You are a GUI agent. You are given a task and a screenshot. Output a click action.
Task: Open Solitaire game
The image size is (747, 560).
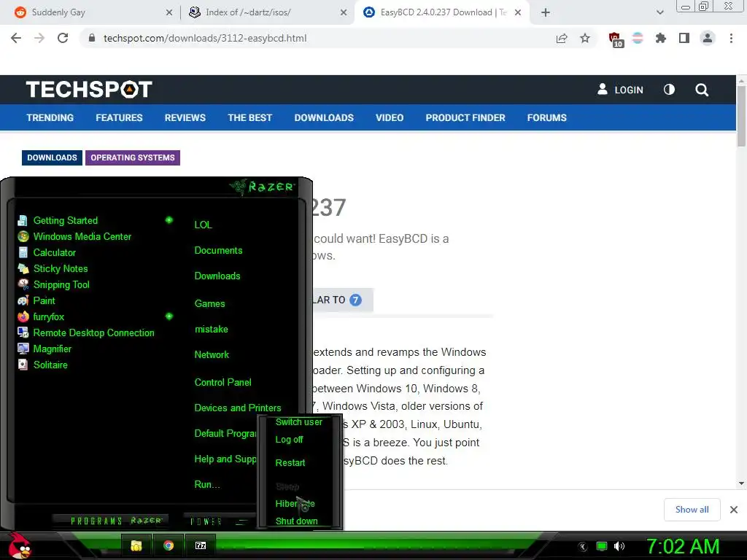[42, 365]
